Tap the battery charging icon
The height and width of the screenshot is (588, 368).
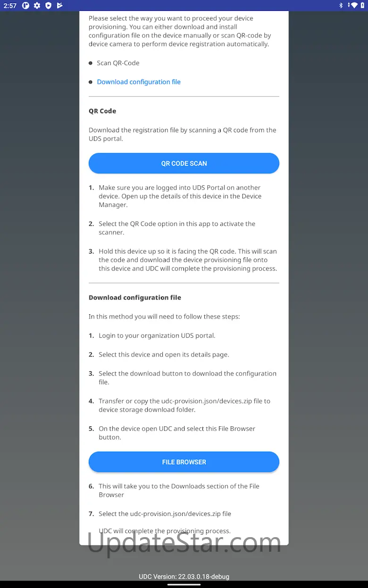coord(361,6)
